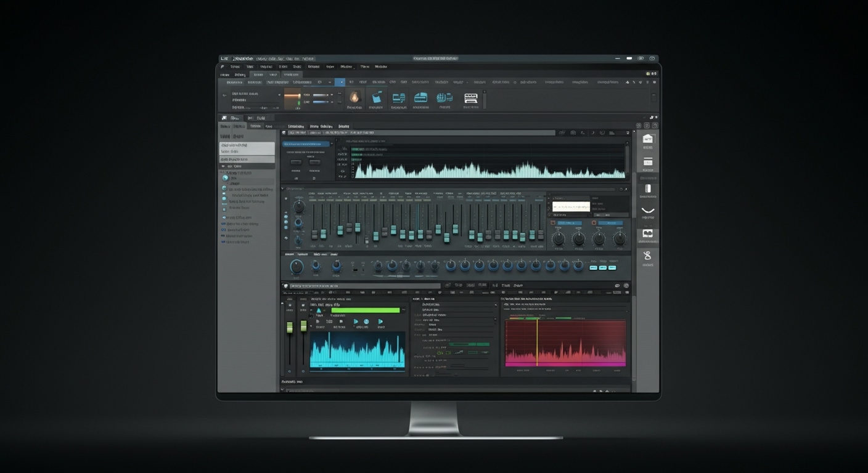Click the camera icon in the right sidebar
Viewport: 868px width, 473px height.
[649, 234]
